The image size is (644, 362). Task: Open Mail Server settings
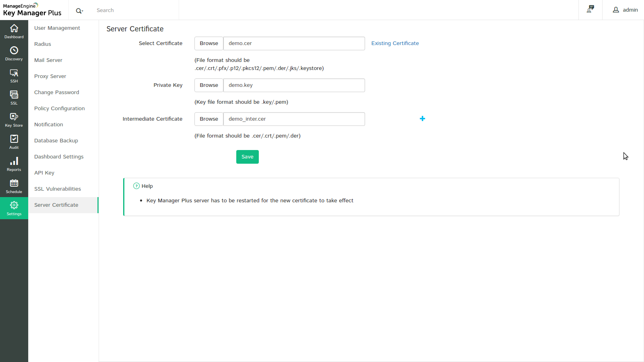point(48,60)
